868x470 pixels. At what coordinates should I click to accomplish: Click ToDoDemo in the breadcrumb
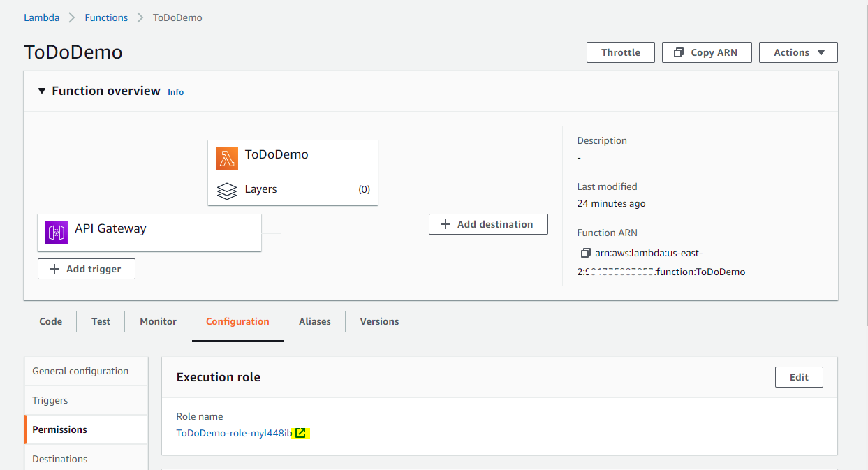[x=177, y=17]
